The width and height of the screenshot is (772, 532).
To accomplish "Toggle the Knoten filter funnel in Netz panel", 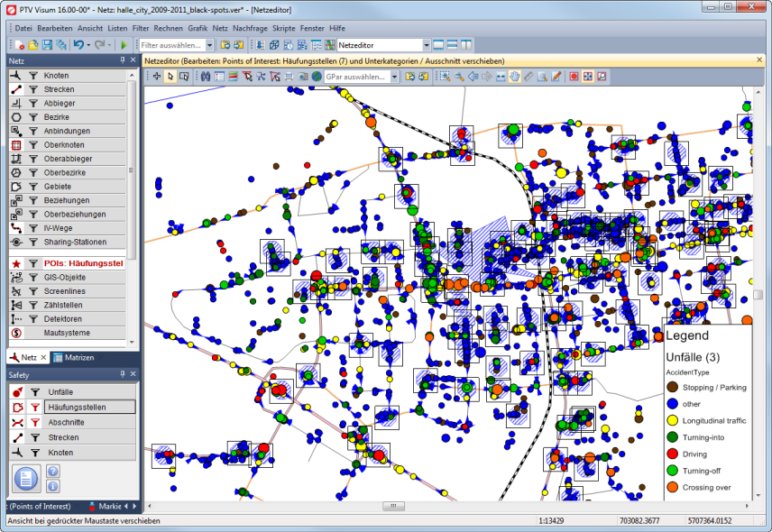I will pos(33,76).
